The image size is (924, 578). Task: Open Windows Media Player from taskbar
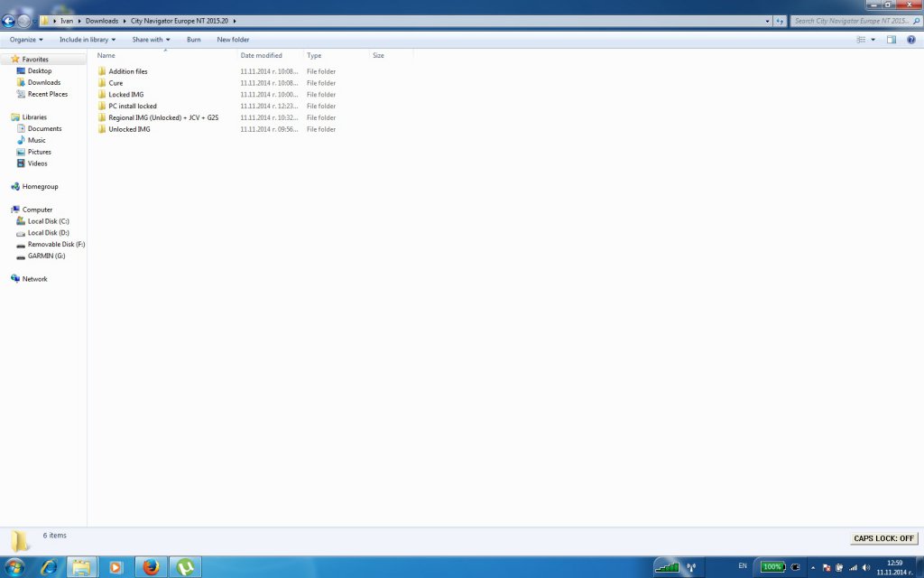click(x=115, y=567)
